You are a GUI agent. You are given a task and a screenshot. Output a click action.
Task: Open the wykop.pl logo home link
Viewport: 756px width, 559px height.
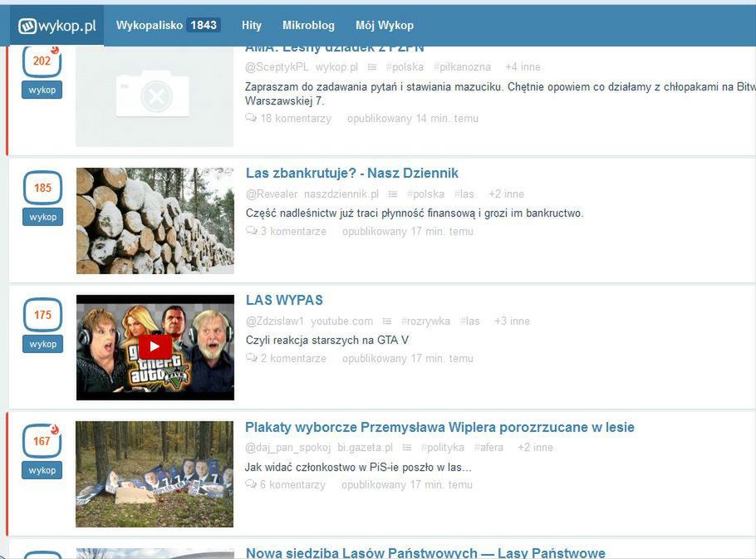coord(56,26)
